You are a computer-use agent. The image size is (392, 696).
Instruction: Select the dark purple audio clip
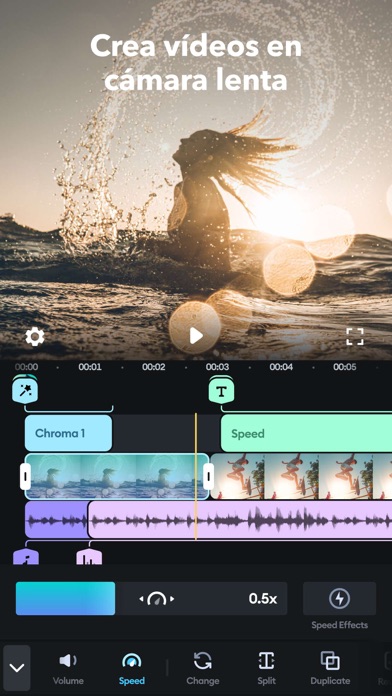[56, 519]
